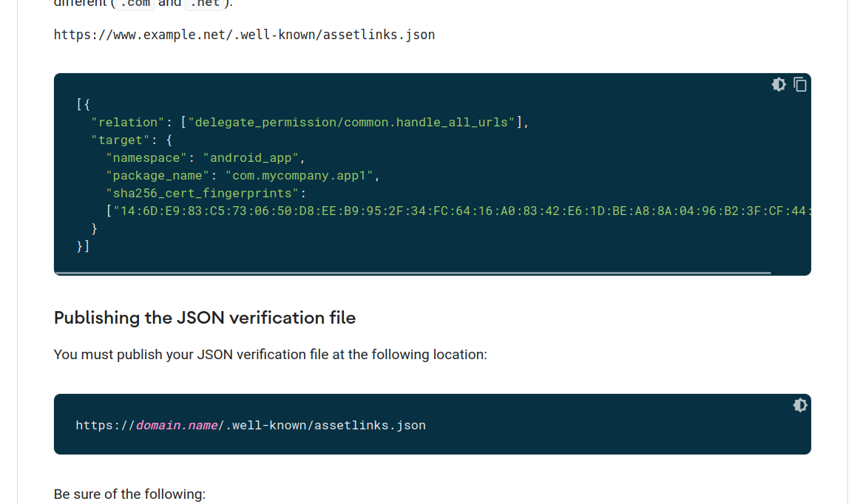Image resolution: width=857 pixels, height=504 pixels.
Task: Click the "Be sure of the following:" text
Action: [129, 494]
